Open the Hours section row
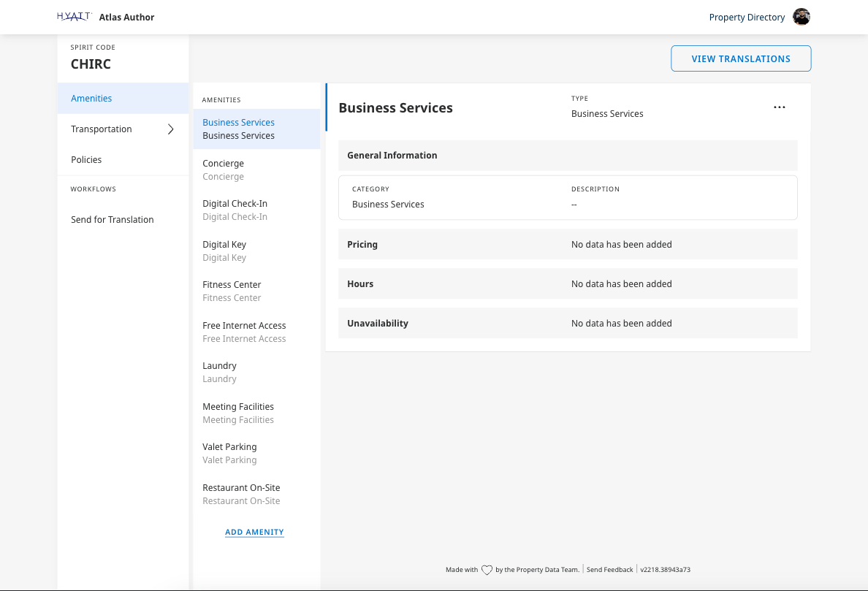Image resolution: width=868 pixels, height=591 pixels. coord(568,284)
